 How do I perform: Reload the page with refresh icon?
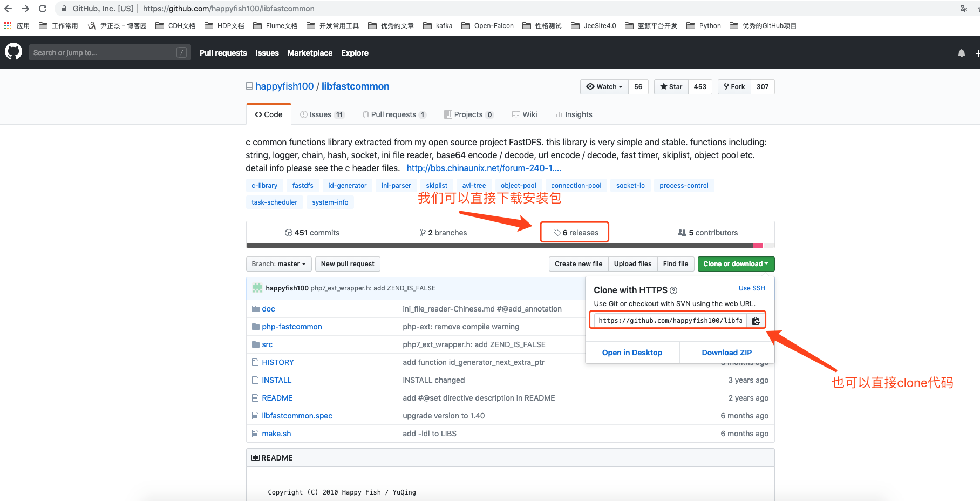point(43,9)
